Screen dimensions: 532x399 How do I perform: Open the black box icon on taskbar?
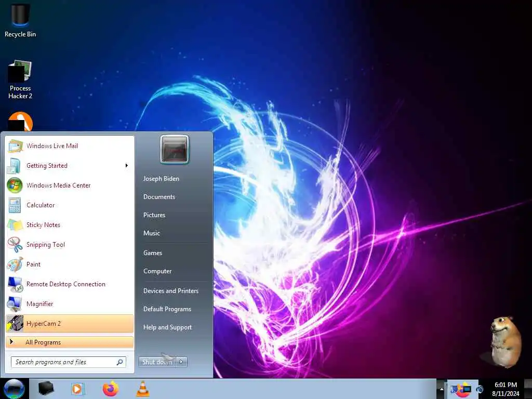(46, 388)
